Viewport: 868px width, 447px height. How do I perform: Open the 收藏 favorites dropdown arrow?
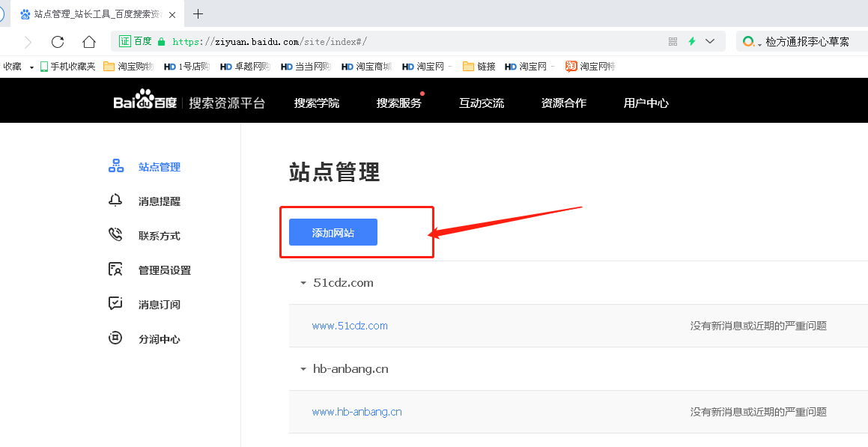click(x=31, y=66)
